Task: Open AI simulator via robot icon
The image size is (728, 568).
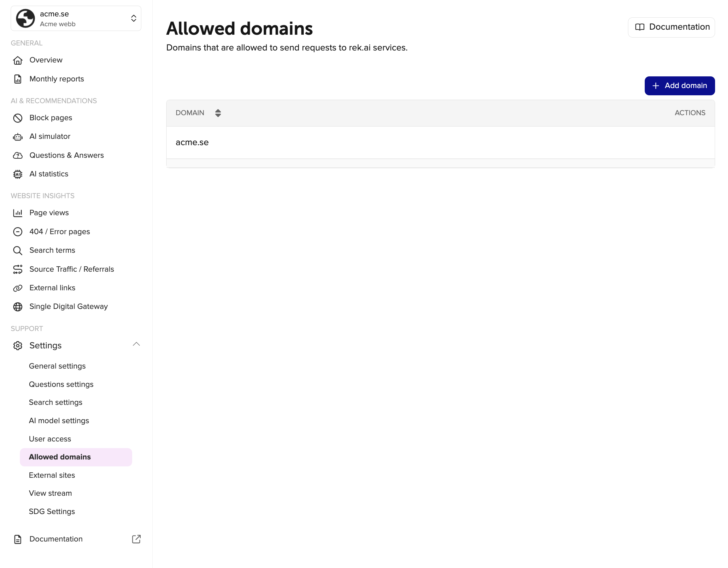Action: (18, 137)
